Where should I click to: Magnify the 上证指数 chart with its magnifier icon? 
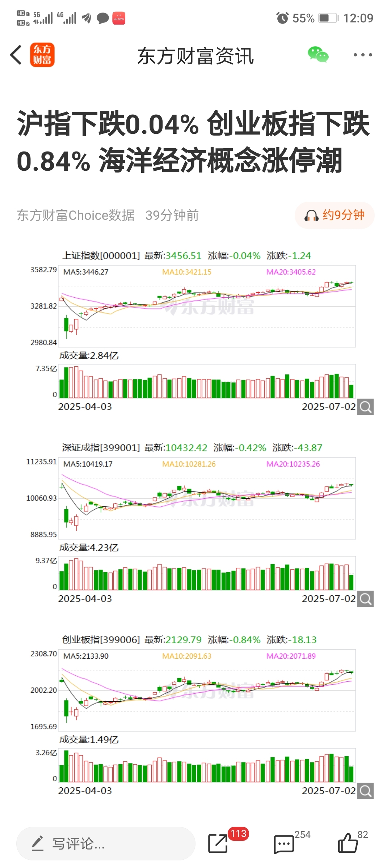click(366, 407)
